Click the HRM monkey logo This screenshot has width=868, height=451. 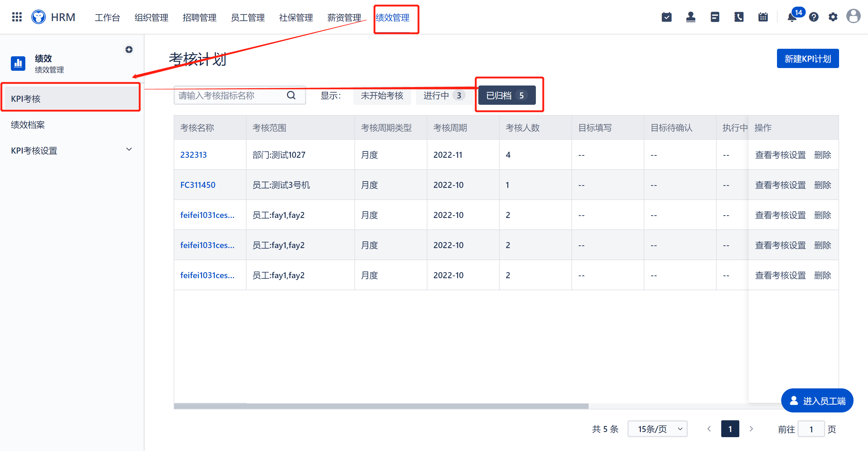(x=38, y=17)
